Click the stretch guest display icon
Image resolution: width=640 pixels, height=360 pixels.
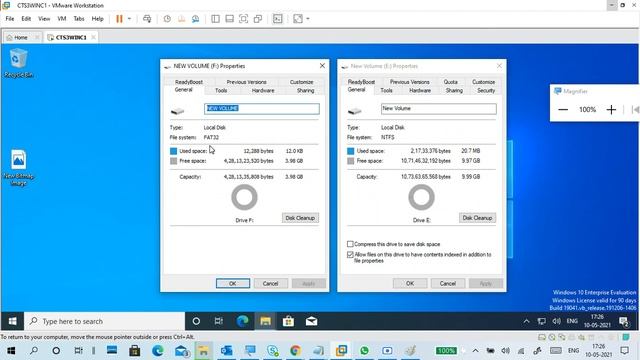click(298, 19)
